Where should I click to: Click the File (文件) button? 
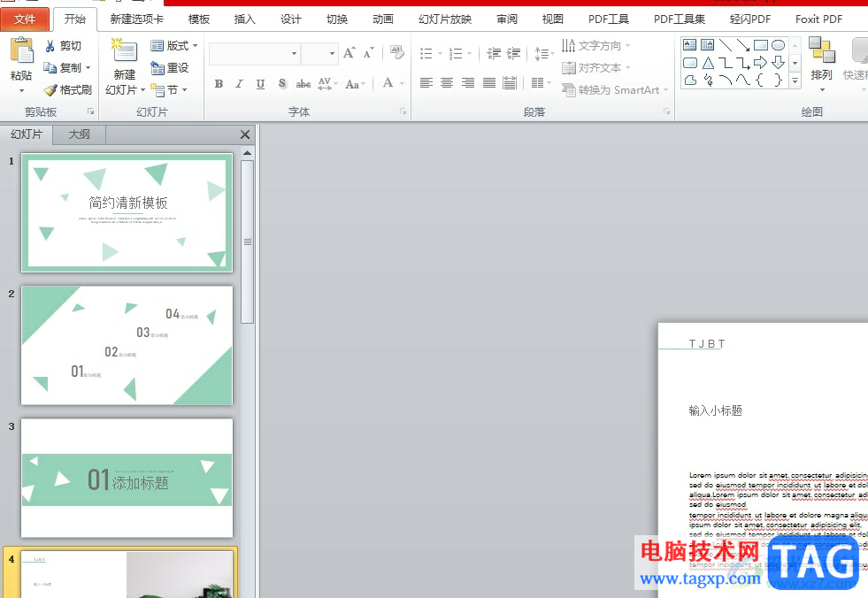click(25, 19)
